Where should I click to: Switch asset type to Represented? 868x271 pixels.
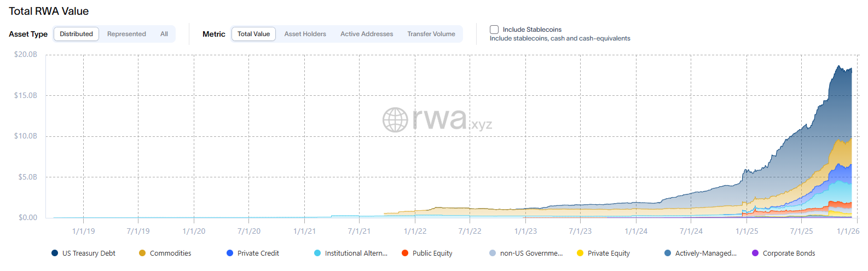click(126, 34)
